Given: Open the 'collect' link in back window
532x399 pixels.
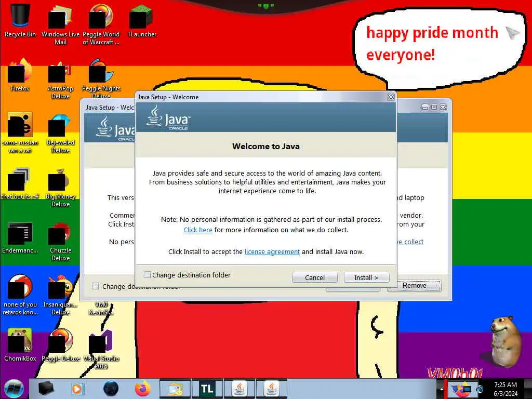Looking at the screenshot, I should (x=411, y=242).
